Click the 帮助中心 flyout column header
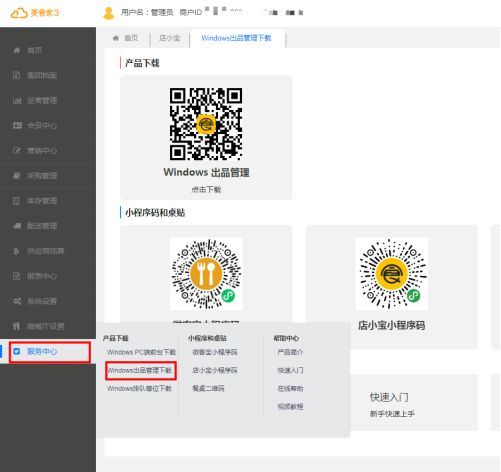501x472 pixels. [x=286, y=338]
